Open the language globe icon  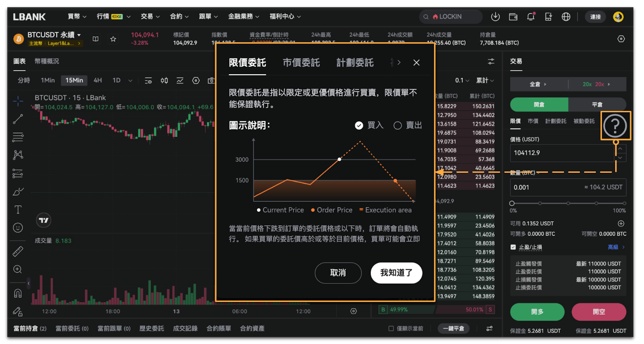click(x=566, y=17)
